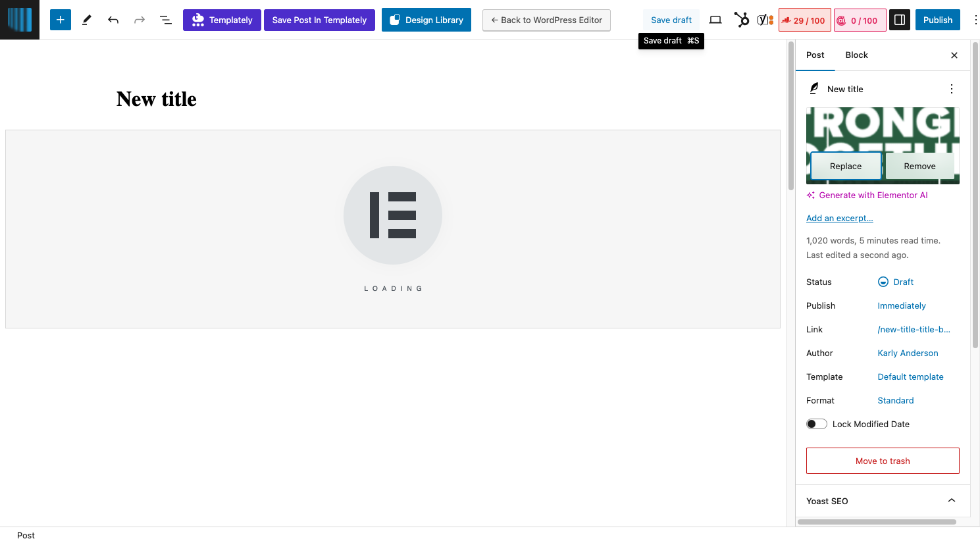Switch to the Block tab
The image size is (980, 543).
tap(856, 55)
